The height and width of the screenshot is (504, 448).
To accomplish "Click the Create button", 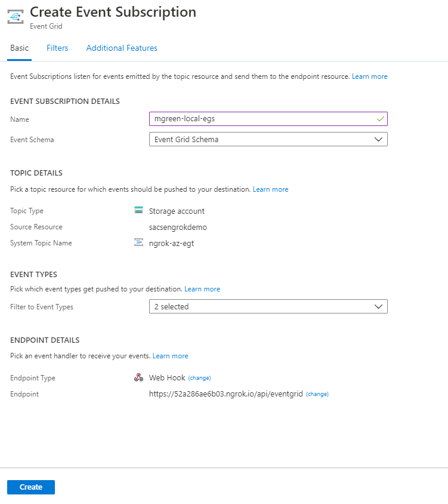I will 31,487.
